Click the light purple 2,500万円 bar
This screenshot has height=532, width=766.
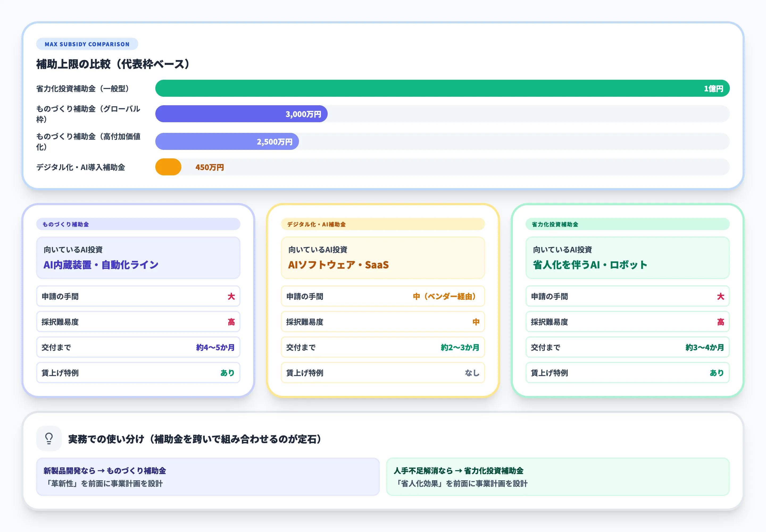(x=227, y=141)
